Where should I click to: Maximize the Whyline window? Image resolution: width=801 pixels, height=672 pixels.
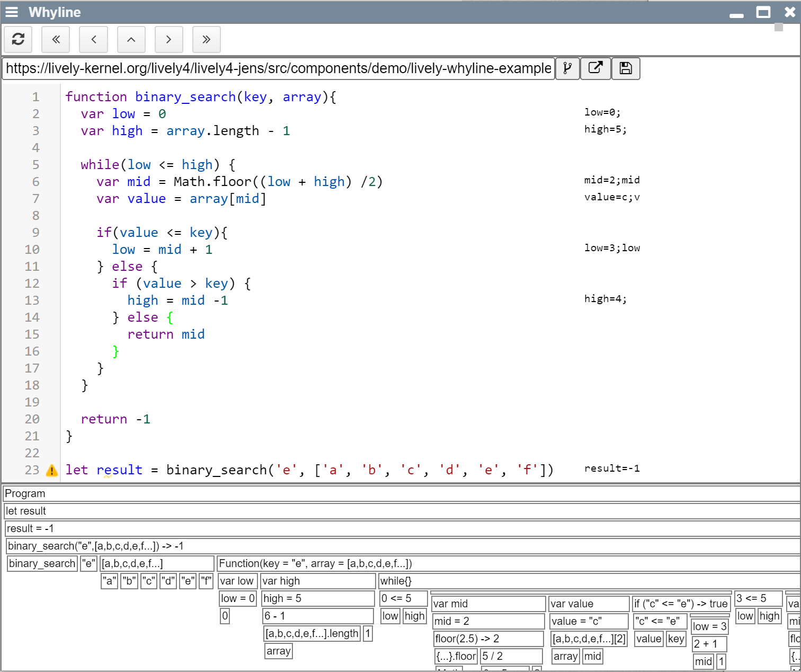click(763, 12)
